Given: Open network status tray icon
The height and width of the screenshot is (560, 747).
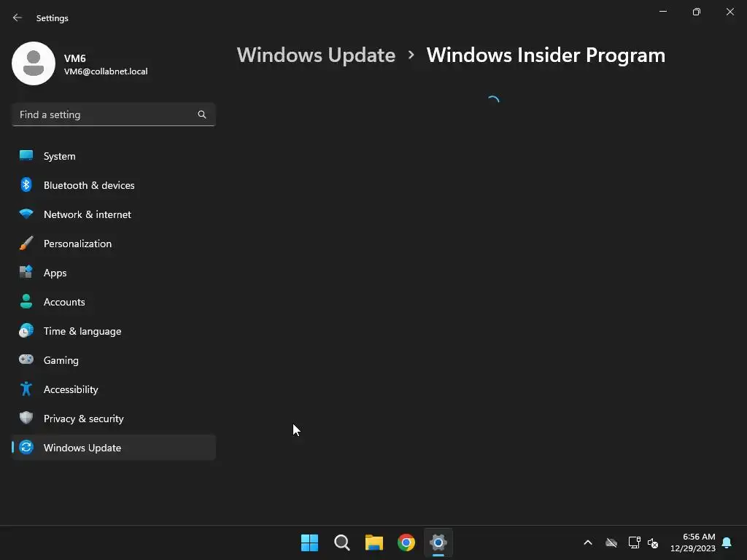Looking at the screenshot, I should click(x=634, y=542).
